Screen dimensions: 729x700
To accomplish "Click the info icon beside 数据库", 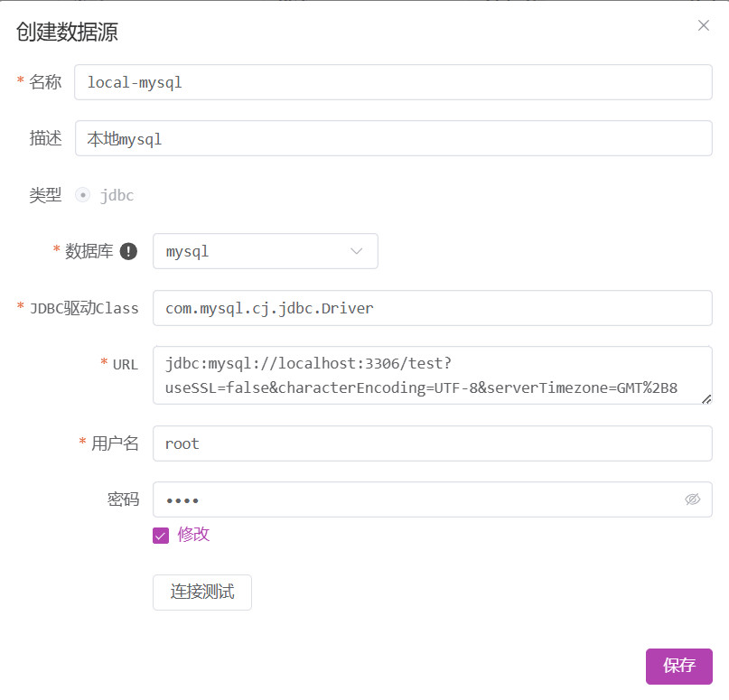I will click(x=128, y=252).
